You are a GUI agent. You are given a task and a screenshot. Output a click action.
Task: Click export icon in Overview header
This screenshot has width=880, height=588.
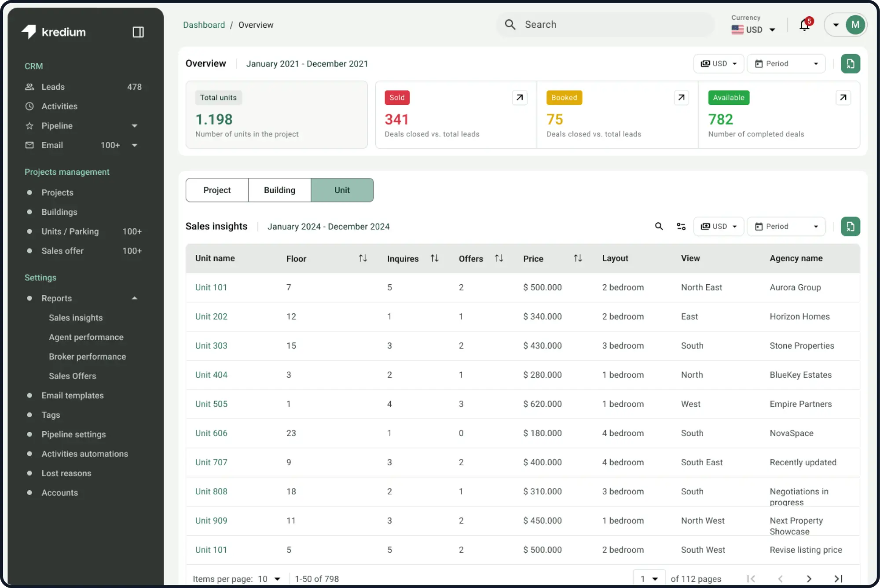(x=850, y=64)
